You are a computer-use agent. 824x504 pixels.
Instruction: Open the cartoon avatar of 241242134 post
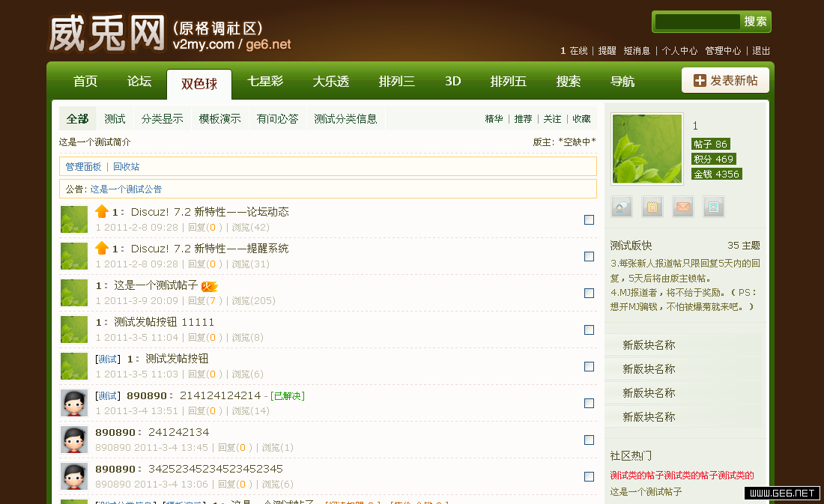(74, 440)
